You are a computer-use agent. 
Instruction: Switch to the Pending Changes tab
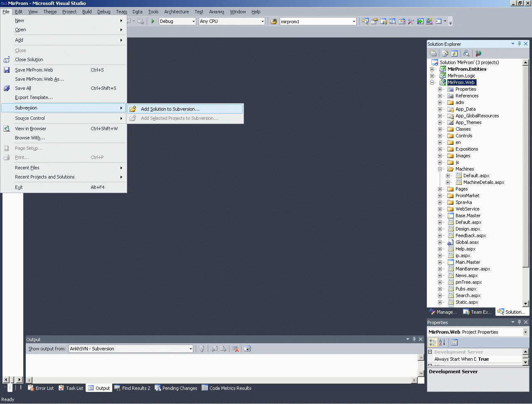(x=176, y=388)
